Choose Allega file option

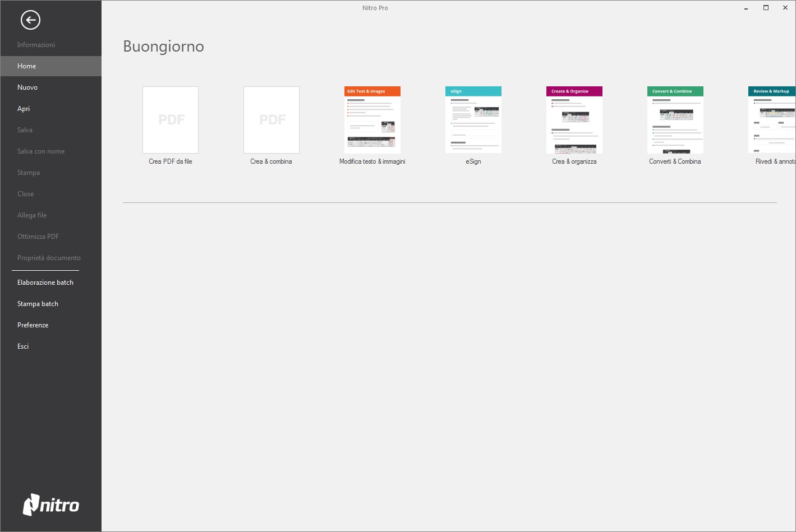coord(50,215)
